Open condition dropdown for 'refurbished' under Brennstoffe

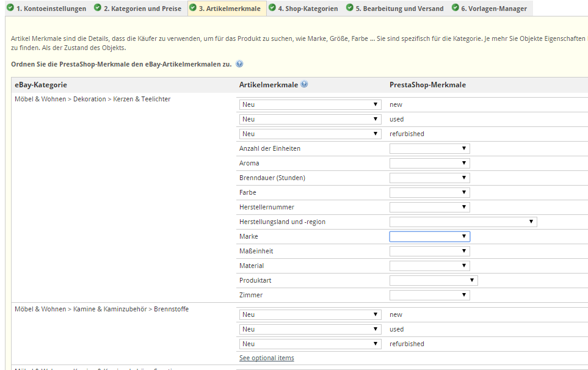point(310,344)
